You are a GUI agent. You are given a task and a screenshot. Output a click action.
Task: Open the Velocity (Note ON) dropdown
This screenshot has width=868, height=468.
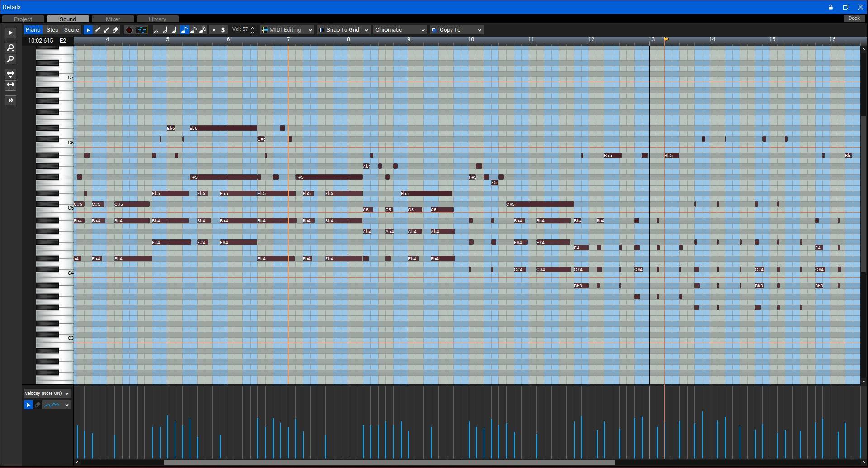click(47, 393)
